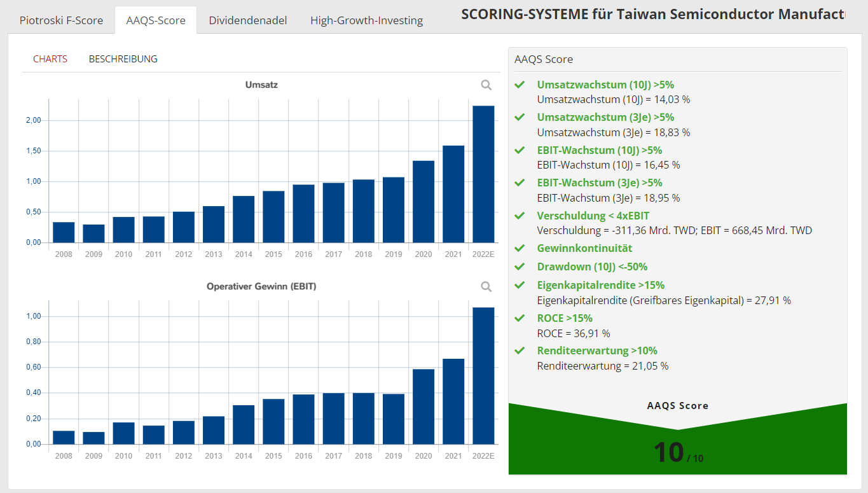
Task: Click the Drawdown (10J) <-50% criterion
Action: point(592,267)
